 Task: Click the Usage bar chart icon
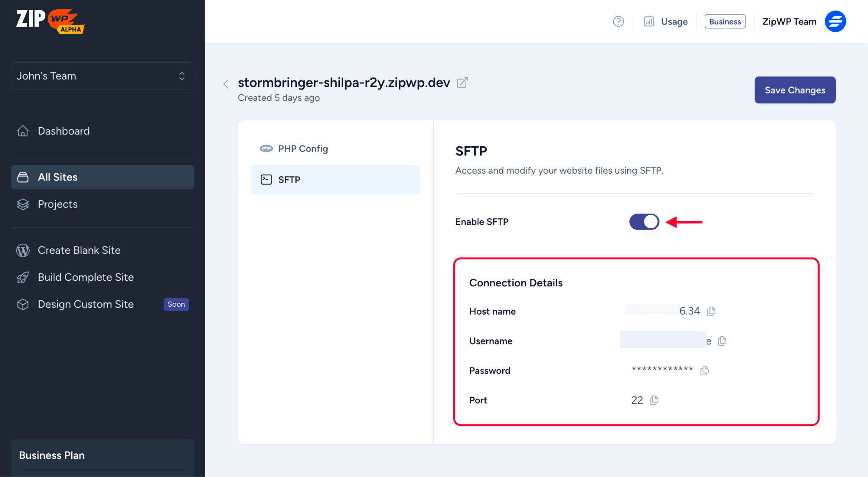coord(648,21)
